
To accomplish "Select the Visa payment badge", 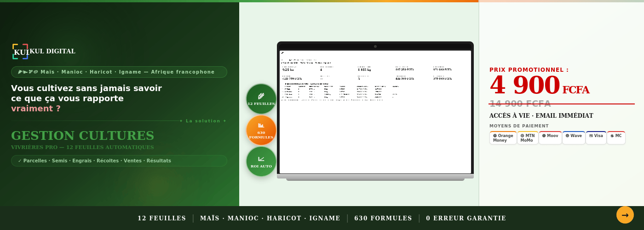I will click(596, 138).
